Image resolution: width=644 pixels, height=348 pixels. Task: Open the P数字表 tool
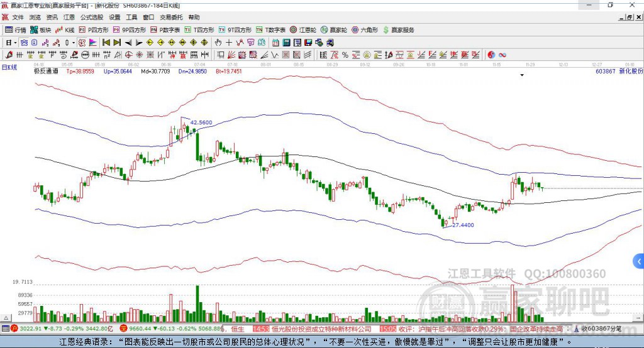165,30
